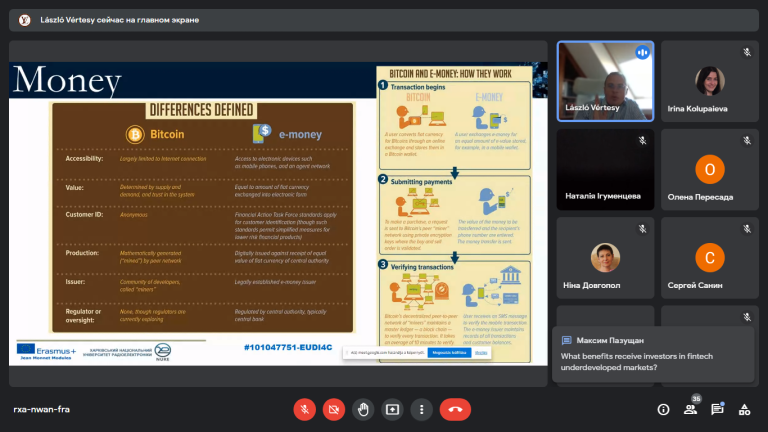This screenshot has height=432, width=768.
Task: Turn on the camera in call controls
Action: pyautogui.click(x=334, y=409)
